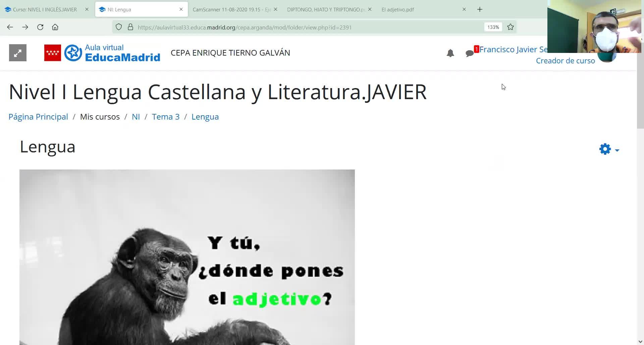Open Francisco Javier user menu
The image size is (644, 345).
pos(513,49)
